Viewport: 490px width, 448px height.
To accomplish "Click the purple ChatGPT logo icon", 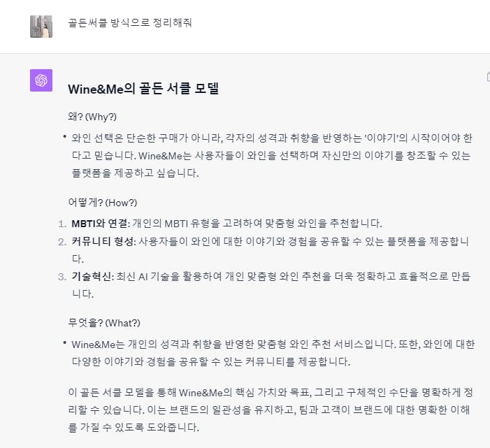I will [41, 80].
